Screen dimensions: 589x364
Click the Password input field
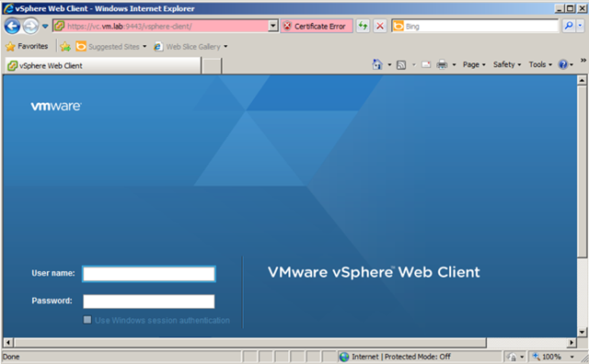[149, 301]
